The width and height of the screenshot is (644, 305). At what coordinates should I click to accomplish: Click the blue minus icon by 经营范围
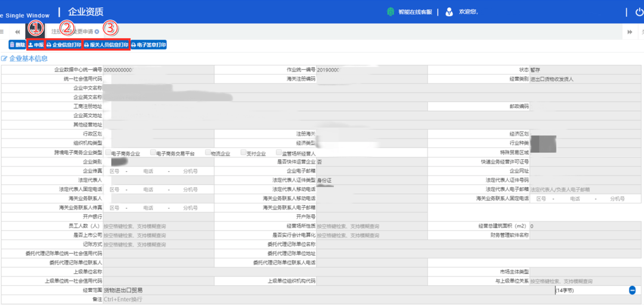coord(632,290)
